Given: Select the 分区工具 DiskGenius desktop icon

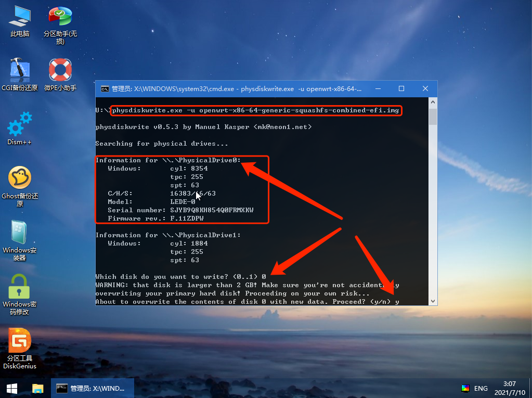Looking at the screenshot, I should (20, 349).
